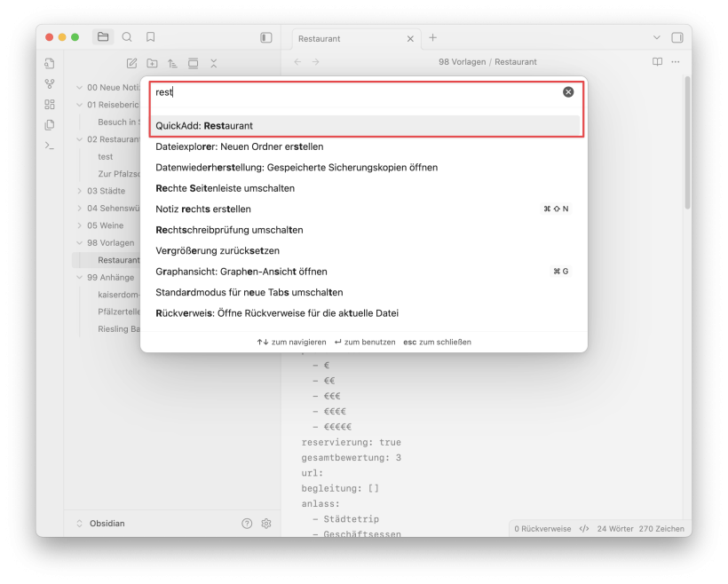Change the sort order of files
This screenshot has height=584, width=728.
point(172,63)
